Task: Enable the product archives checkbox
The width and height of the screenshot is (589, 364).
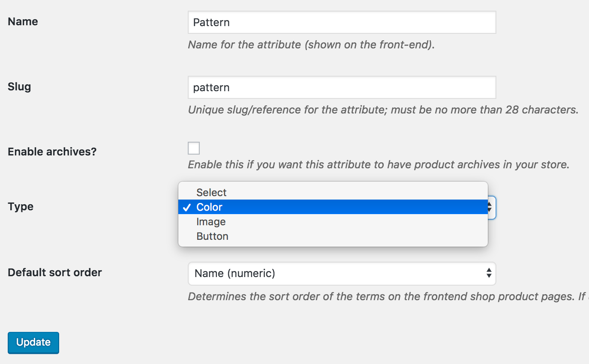Action: [193, 148]
